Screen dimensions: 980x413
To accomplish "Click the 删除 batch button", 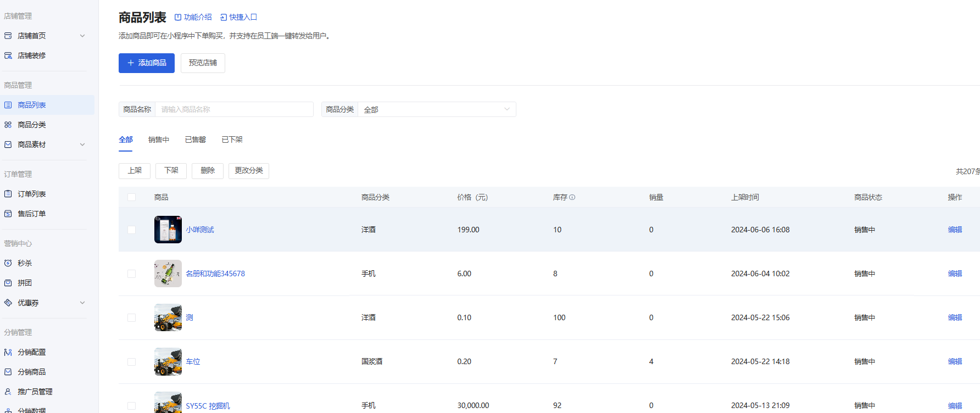I will (x=208, y=171).
